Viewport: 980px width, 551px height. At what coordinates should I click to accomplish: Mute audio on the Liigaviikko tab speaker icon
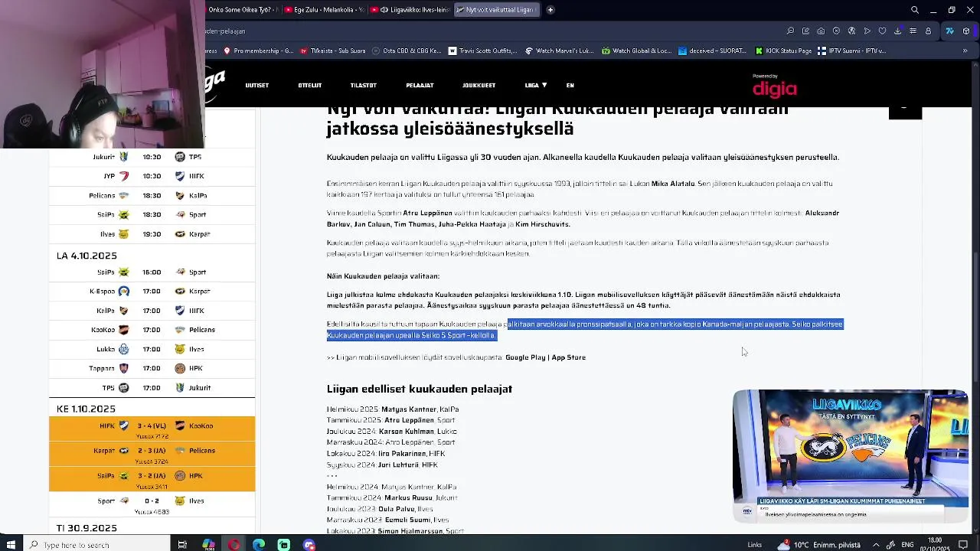click(384, 10)
